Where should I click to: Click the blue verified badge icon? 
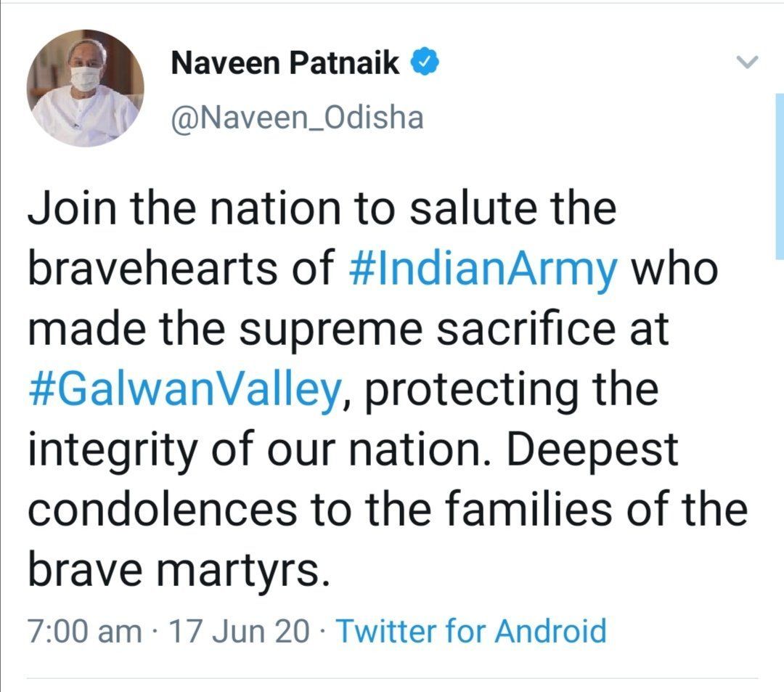pyautogui.click(x=425, y=62)
